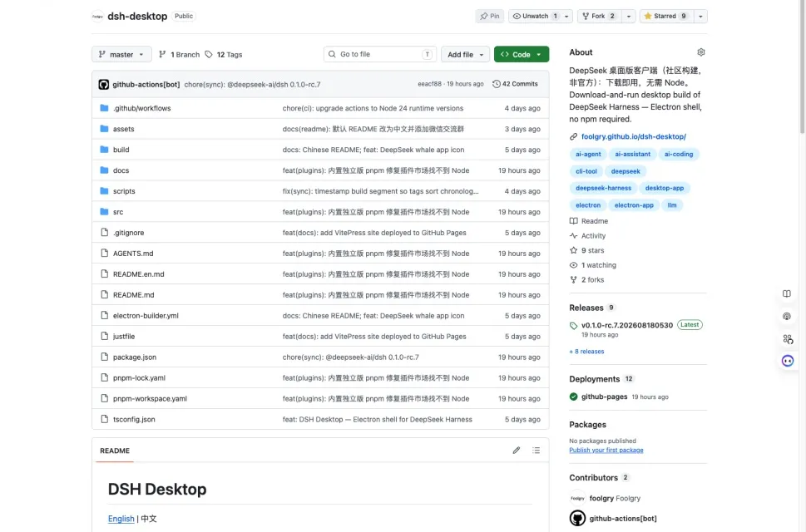
Task: Click the Go to file search field
Action: coord(380,54)
